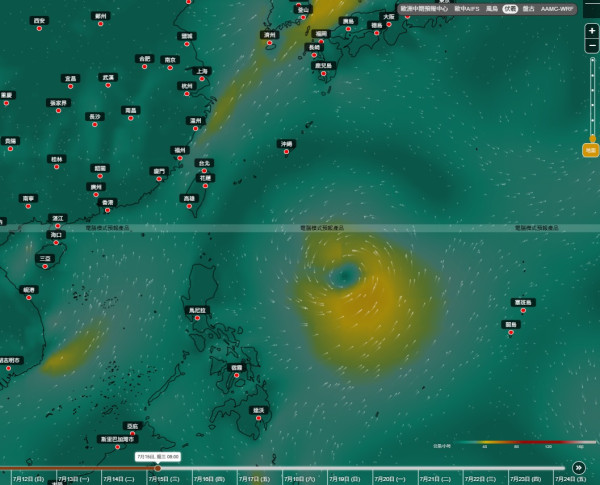
Task: Switch to the ECMWF (歐洲中期預報中心) model
Action: point(424,9)
